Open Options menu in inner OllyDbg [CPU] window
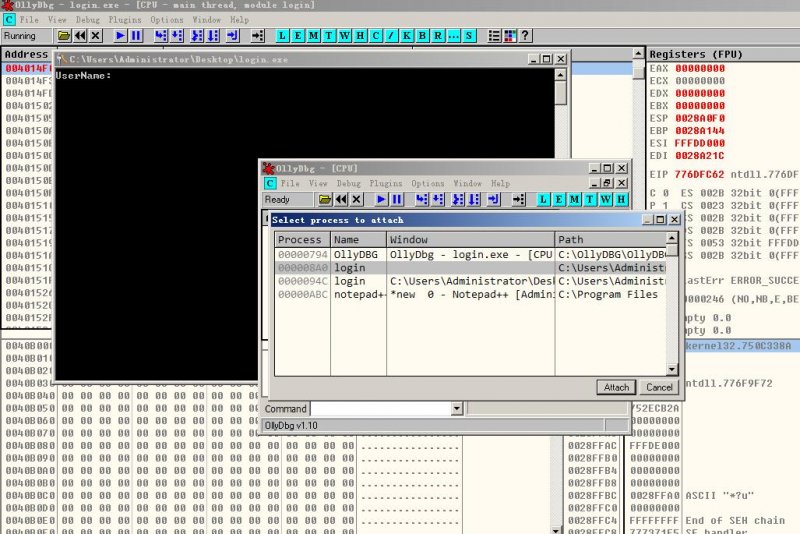The height and width of the screenshot is (534, 800). coord(428,184)
